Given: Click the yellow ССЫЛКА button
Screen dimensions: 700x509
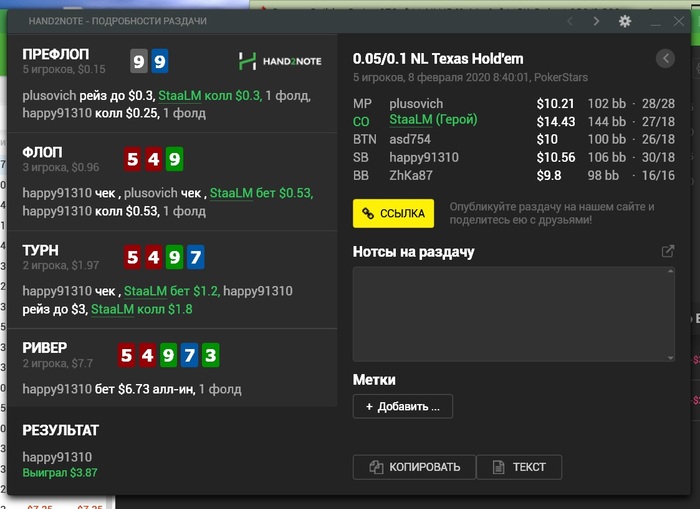Looking at the screenshot, I should (393, 213).
